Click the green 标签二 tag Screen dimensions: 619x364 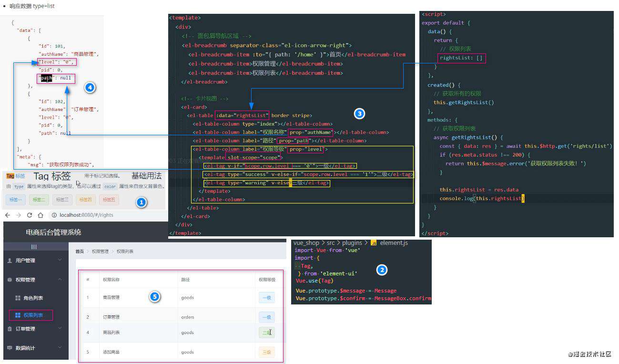(39, 200)
